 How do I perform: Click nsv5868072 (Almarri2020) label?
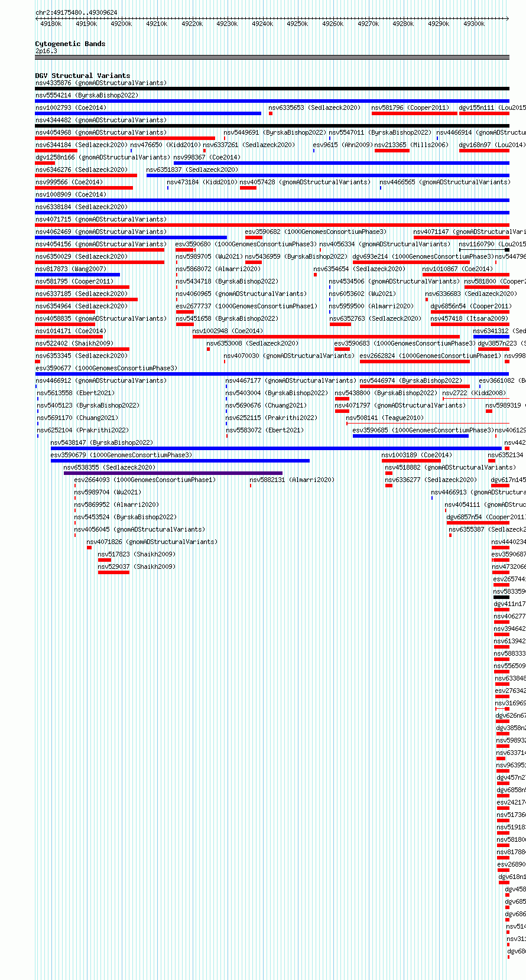point(218,269)
